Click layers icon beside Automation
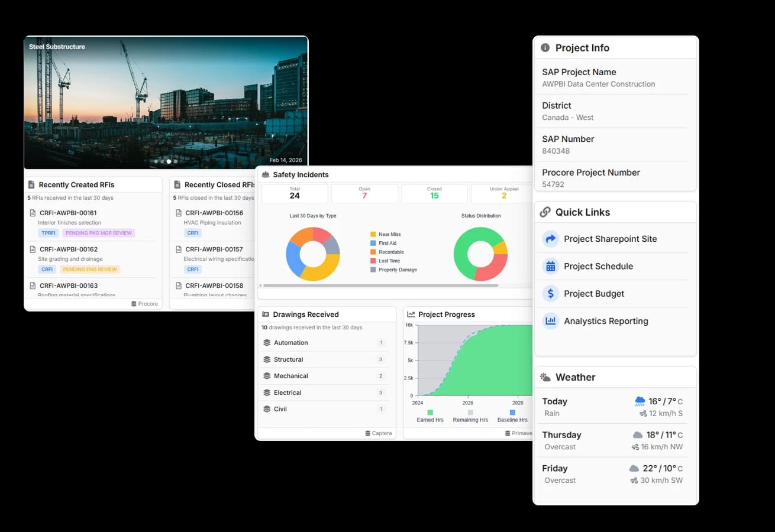 click(267, 343)
